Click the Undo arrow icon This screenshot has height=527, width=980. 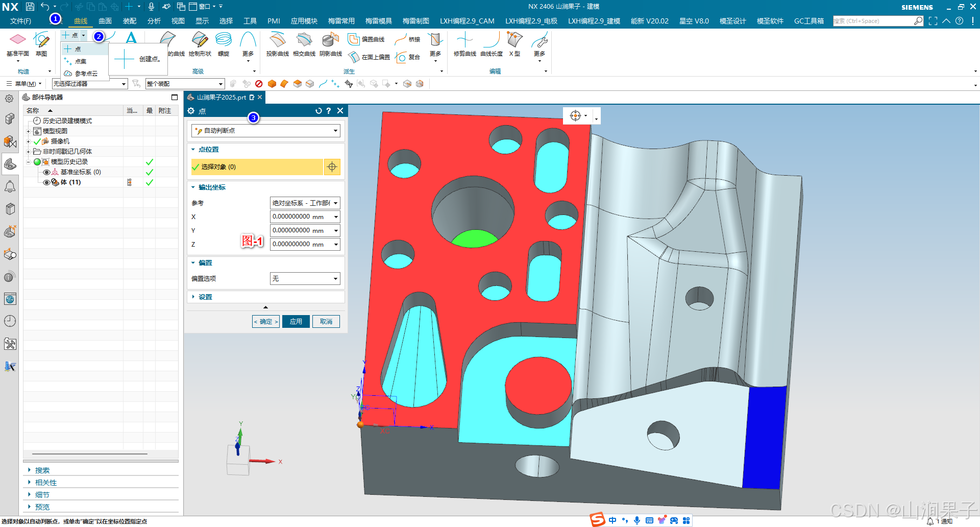45,7
